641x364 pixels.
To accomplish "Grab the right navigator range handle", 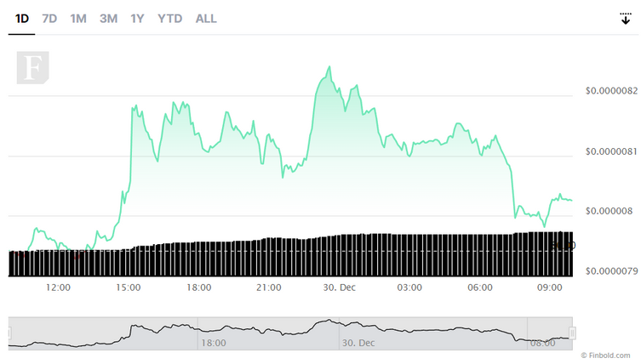I will 572,333.
